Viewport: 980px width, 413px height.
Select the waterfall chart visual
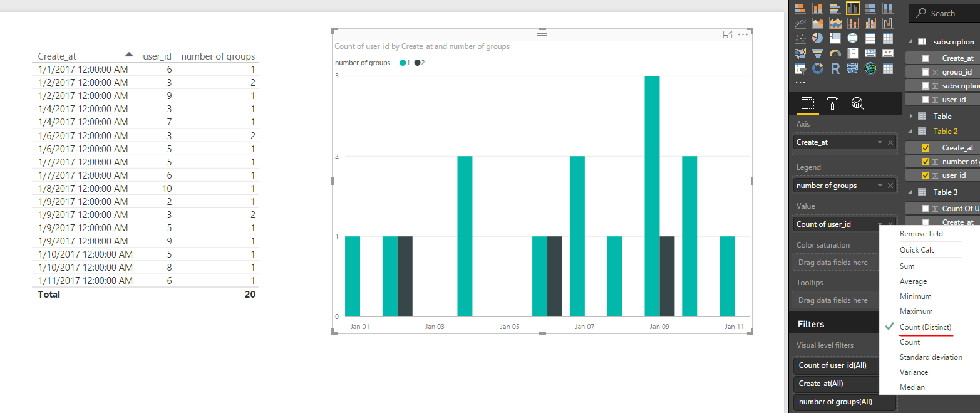tap(887, 23)
